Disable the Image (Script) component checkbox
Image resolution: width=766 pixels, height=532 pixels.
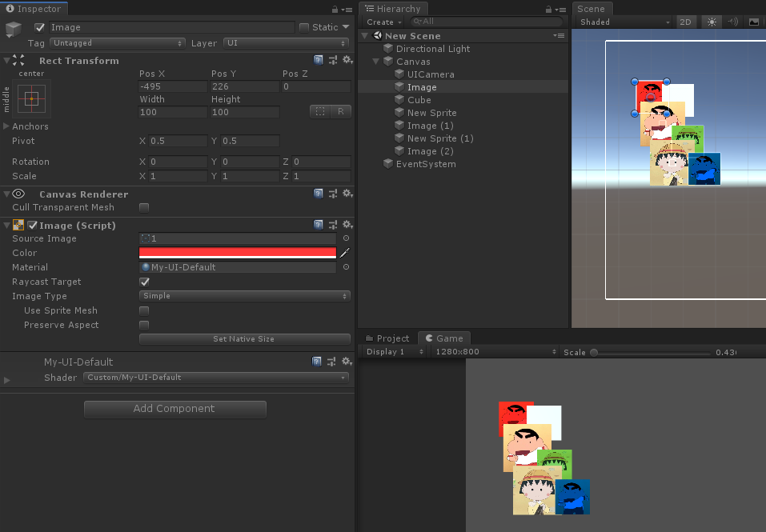[33, 225]
